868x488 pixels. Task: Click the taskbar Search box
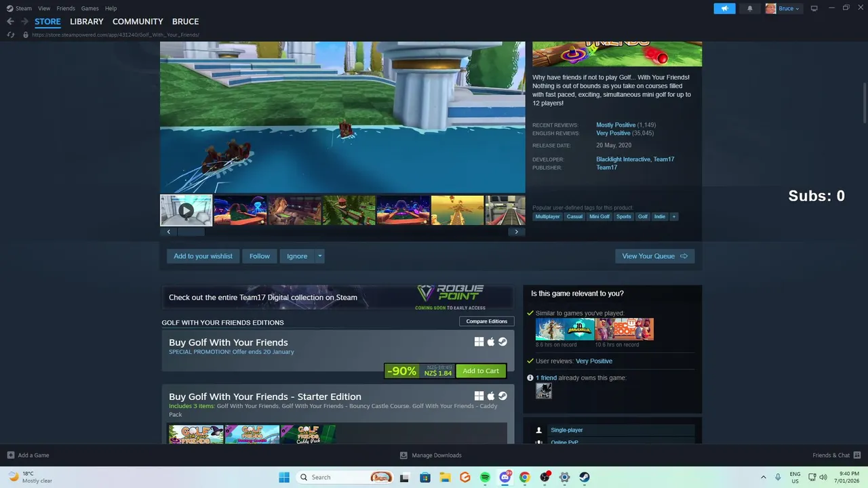(x=345, y=477)
